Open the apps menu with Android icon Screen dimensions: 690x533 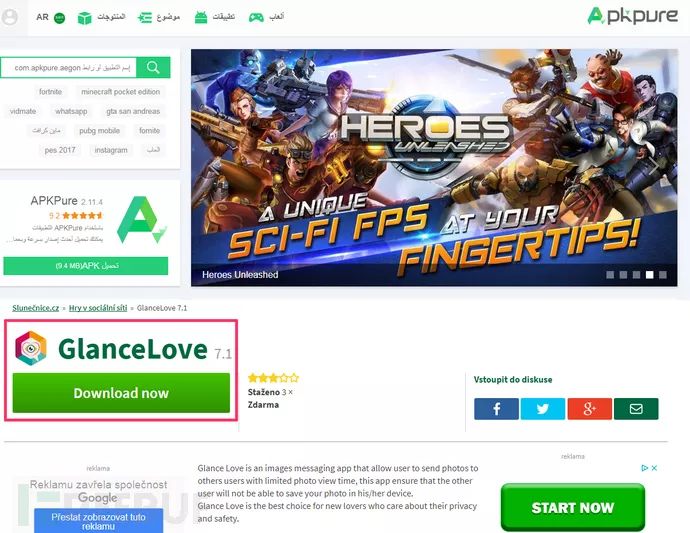tap(214, 17)
